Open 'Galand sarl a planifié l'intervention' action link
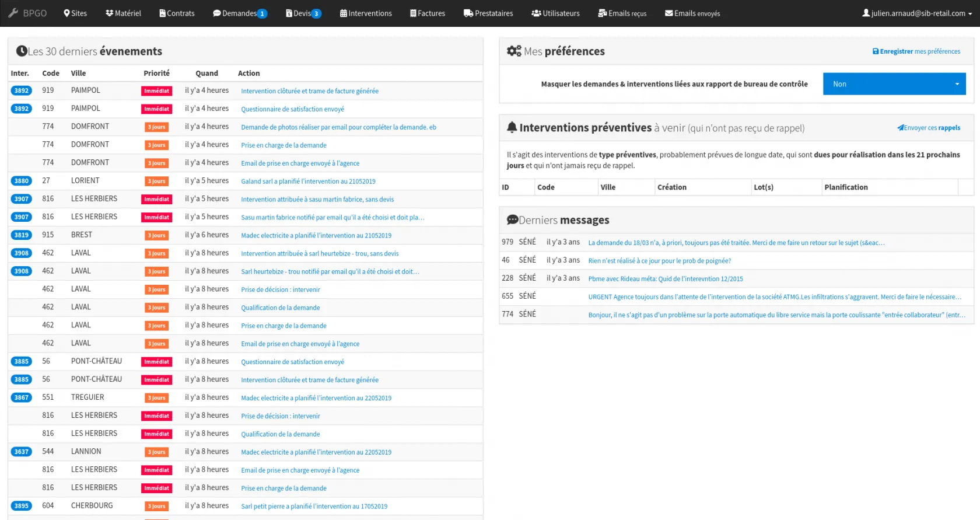 click(308, 182)
